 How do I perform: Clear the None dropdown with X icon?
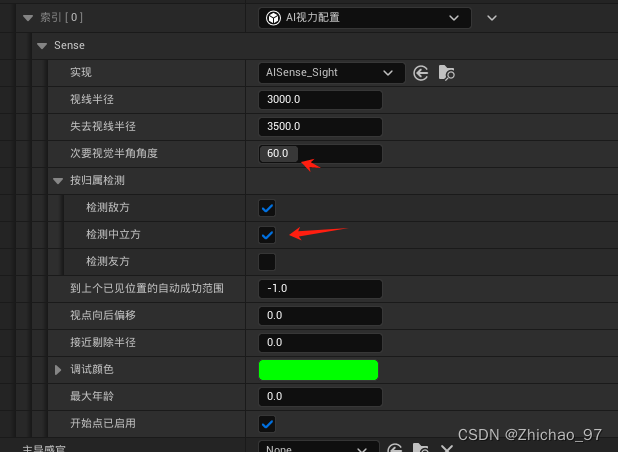pos(447,448)
